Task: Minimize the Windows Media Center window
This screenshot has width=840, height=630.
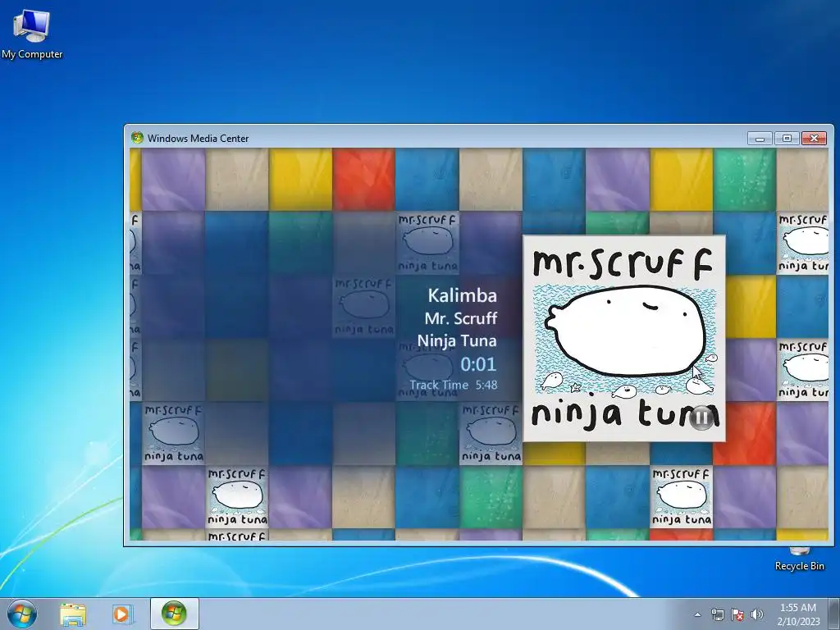Action: [760, 138]
